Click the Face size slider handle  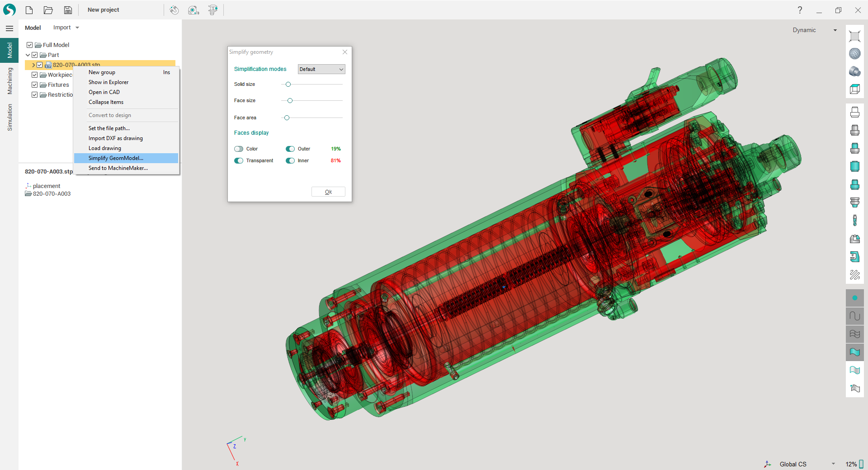[290, 101]
